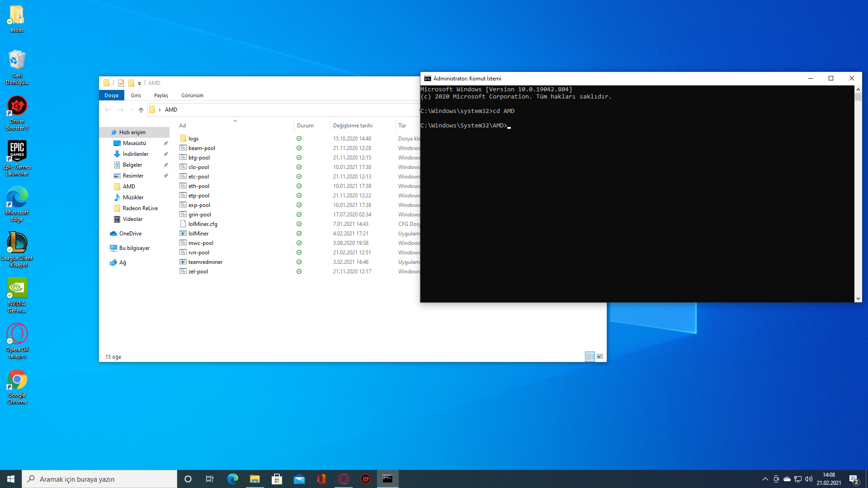The image size is (868, 488).
Task: Click the Back navigation arrow in Explorer
Action: coord(108,110)
